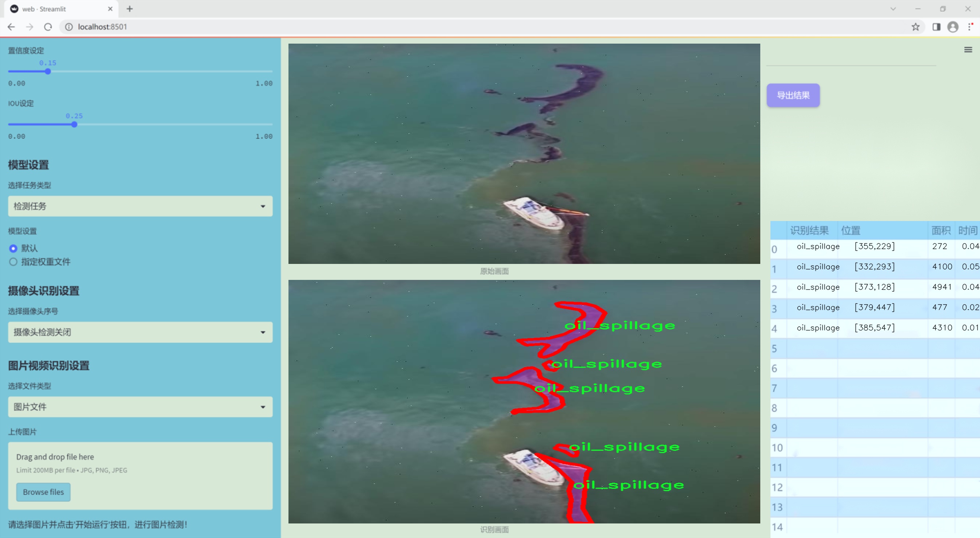The height and width of the screenshot is (538, 980).
Task: Select the 默认 model radio option
Action: coord(13,248)
